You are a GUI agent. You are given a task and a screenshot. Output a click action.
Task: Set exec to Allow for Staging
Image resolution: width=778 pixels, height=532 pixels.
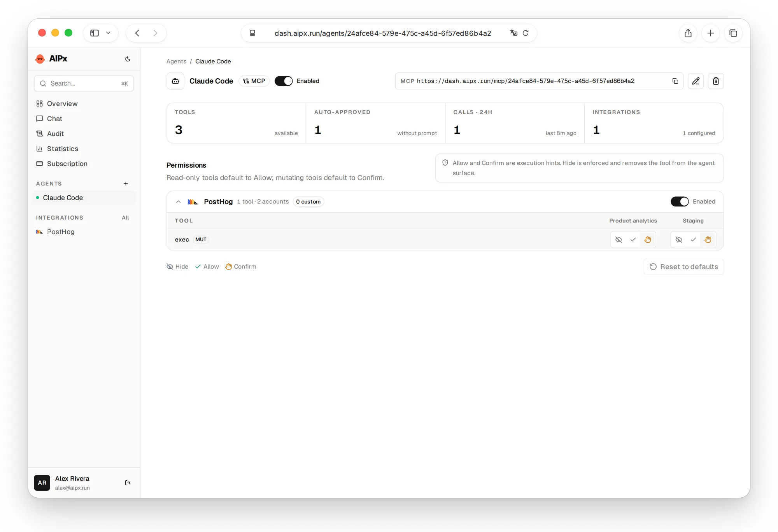pyautogui.click(x=693, y=240)
